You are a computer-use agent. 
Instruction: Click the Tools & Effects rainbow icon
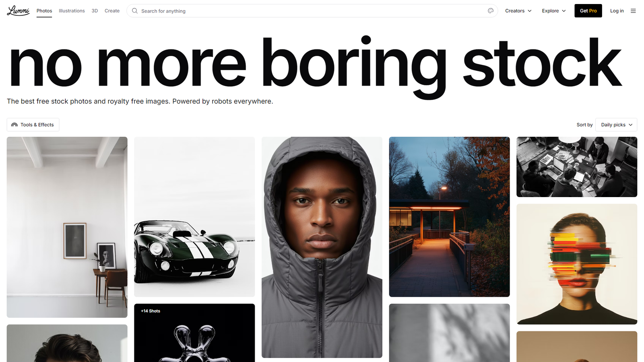click(x=14, y=125)
